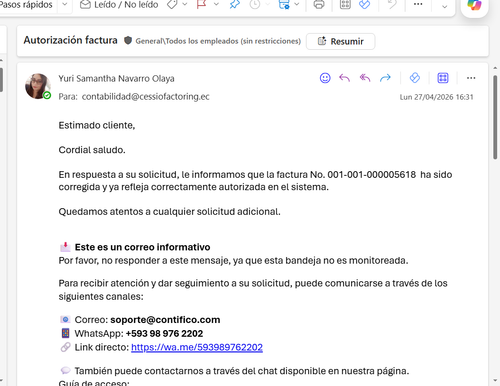Click WhatsApp number +593 98 976 2202
The width and height of the screenshot is (500, 386).
click(164, 334)
